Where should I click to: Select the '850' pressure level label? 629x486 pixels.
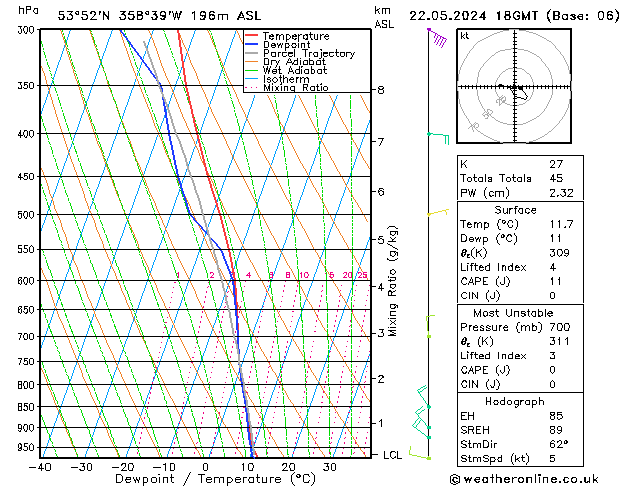(x=28, y=407)
